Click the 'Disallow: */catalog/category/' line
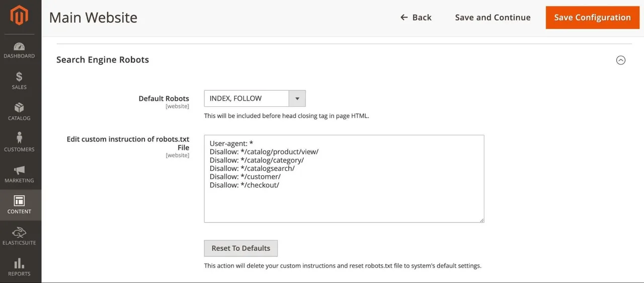Viewport: 644px width, 283px height. click(257, 160)
